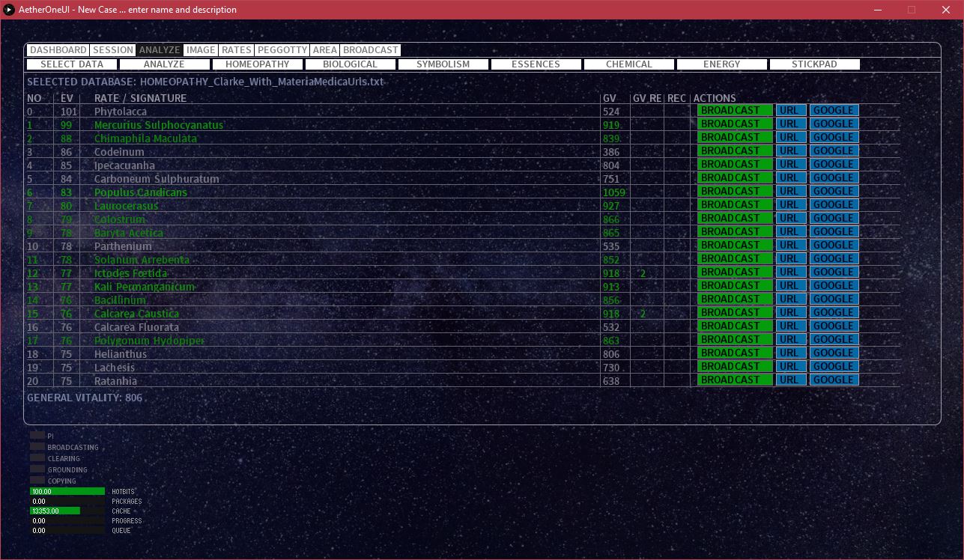
Task: Click the HOTBITS progress bar
Action: [x=67, y=491]
